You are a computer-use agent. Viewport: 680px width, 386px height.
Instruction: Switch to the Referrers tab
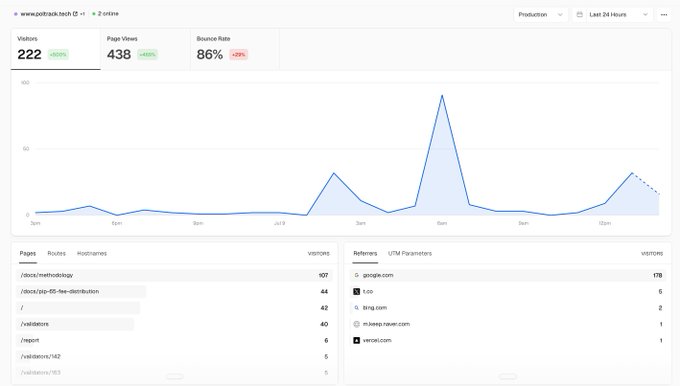click(x=365, y=253)
